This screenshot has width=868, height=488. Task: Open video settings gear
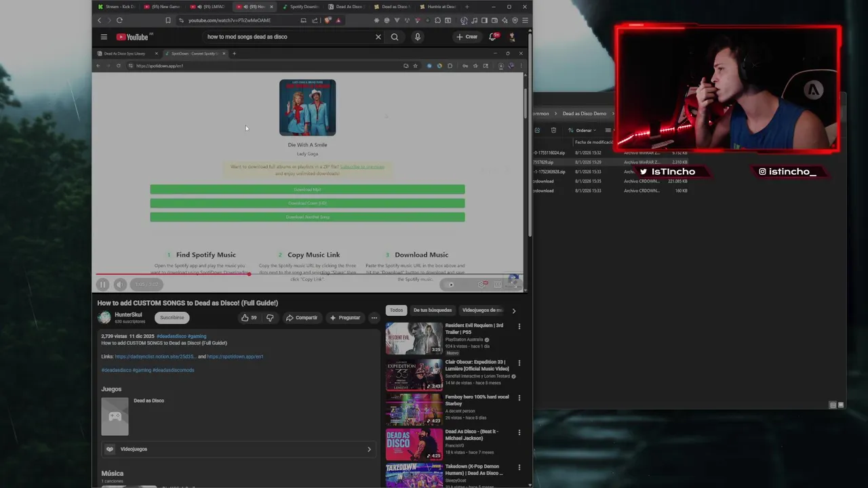tap(482, 285)
